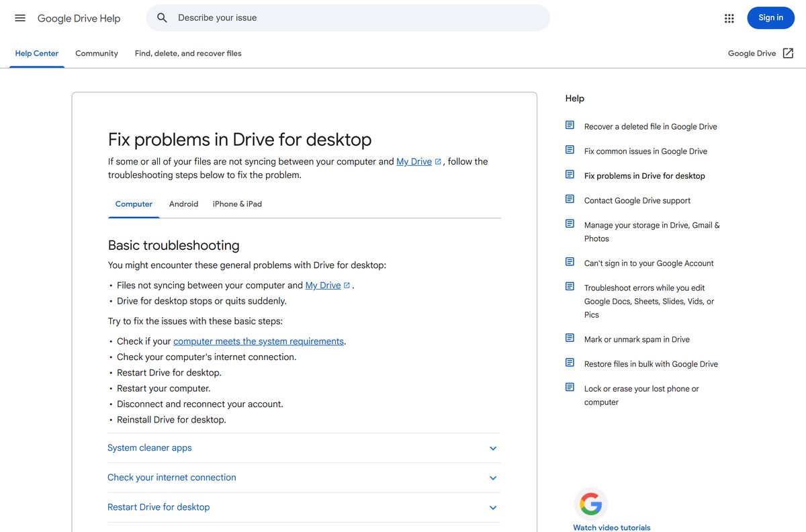Click article icon beside Lock or erase phone

point(570,388)
